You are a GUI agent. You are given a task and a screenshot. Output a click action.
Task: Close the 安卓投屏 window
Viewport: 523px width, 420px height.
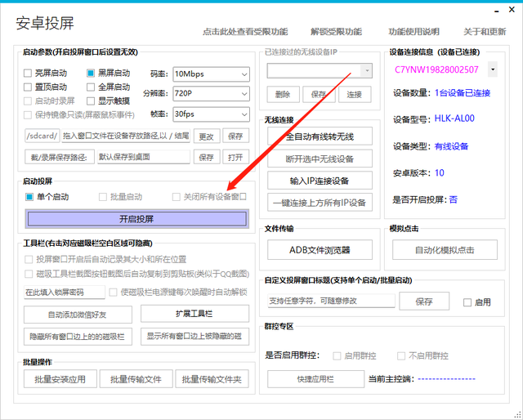point(512,9)
